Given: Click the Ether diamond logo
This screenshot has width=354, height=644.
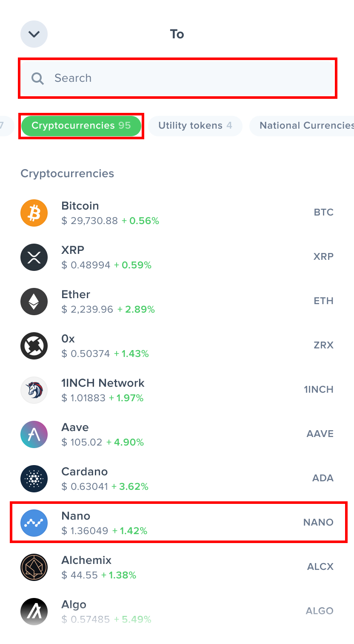Looking at the screenshot, I should [x=34, y=302].
